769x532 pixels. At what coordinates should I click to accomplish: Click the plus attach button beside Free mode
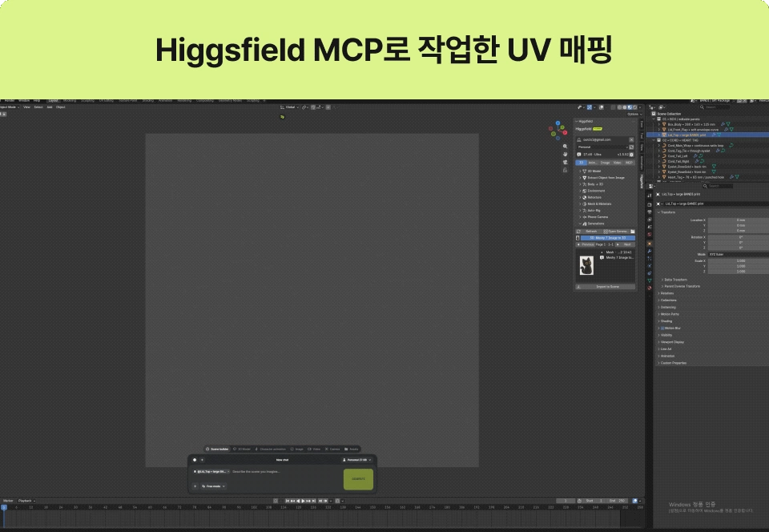tap(195, 486)
